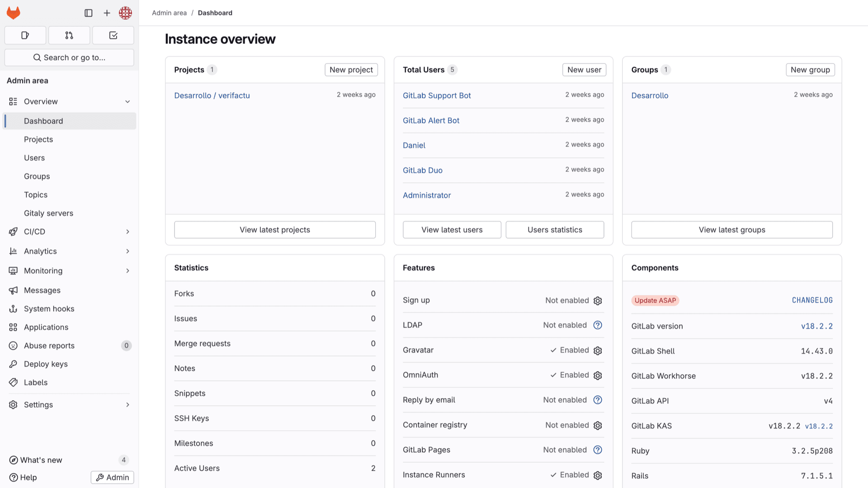This screenshot has width=868, height=488.
Task: Click the Admin area breadcrumb link
Action: coord(169,13)
